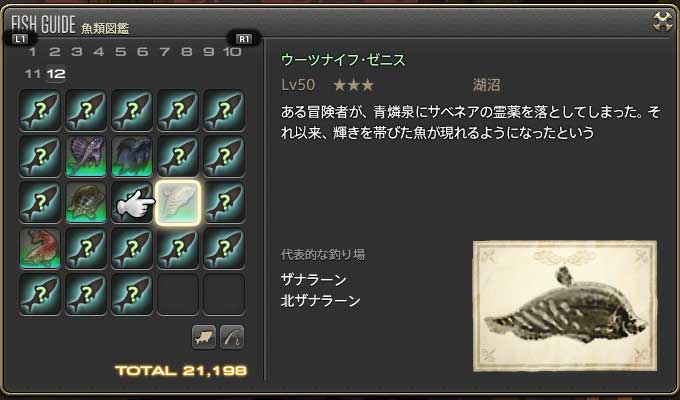Open the fishing rod icon button
The height and width of the screenshot is (400, 680).
[x=232, y=337]
